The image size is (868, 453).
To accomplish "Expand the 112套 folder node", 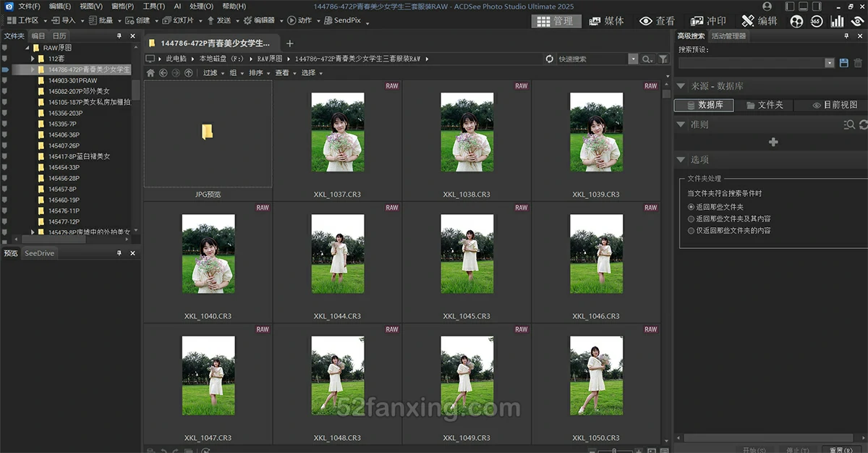I will point(33,59).
